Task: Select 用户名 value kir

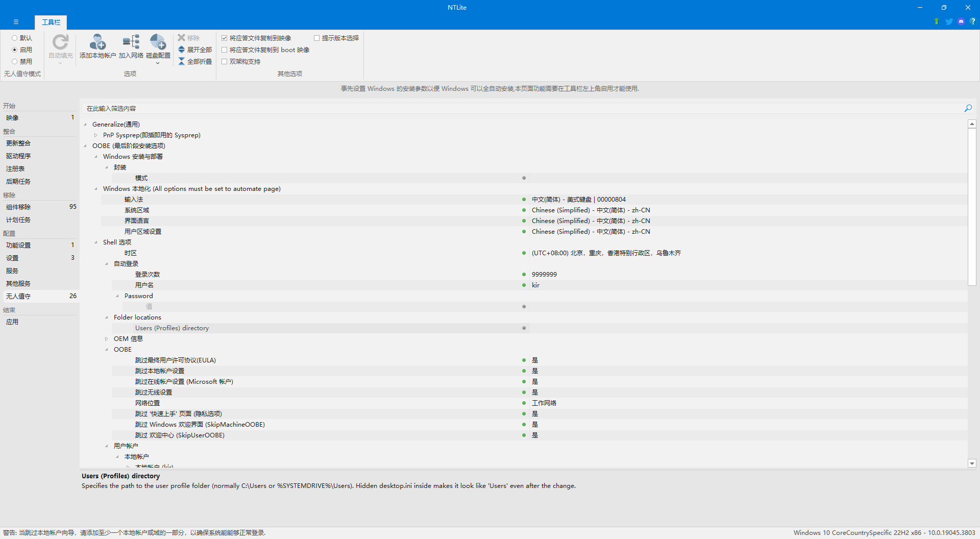Action: pyautogui.click(x=535, y=285)
